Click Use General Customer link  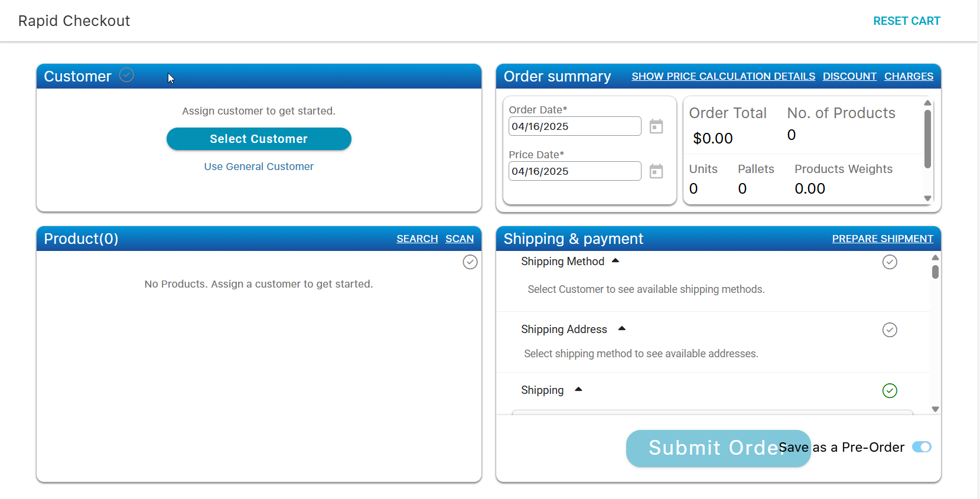[x=259, y=167]
